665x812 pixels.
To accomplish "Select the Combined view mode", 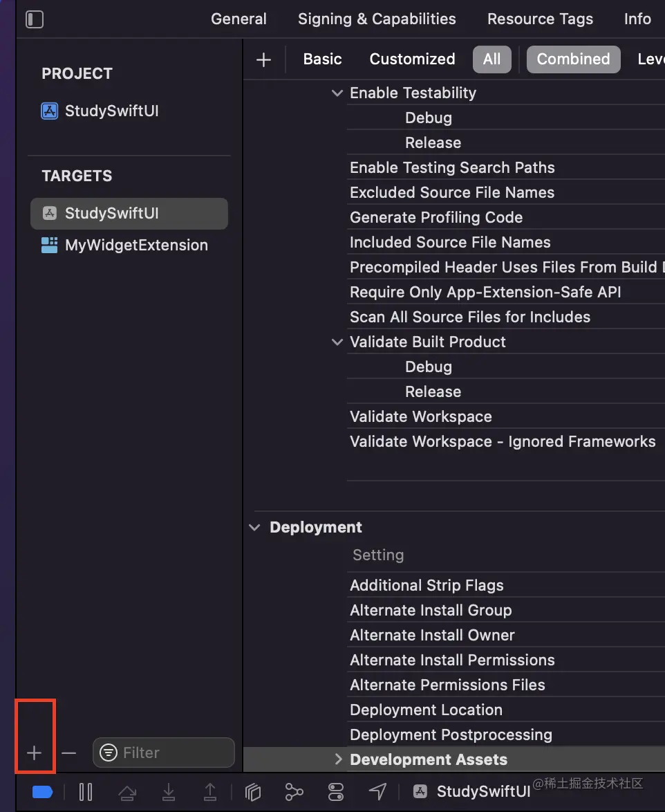I will 573,59.
